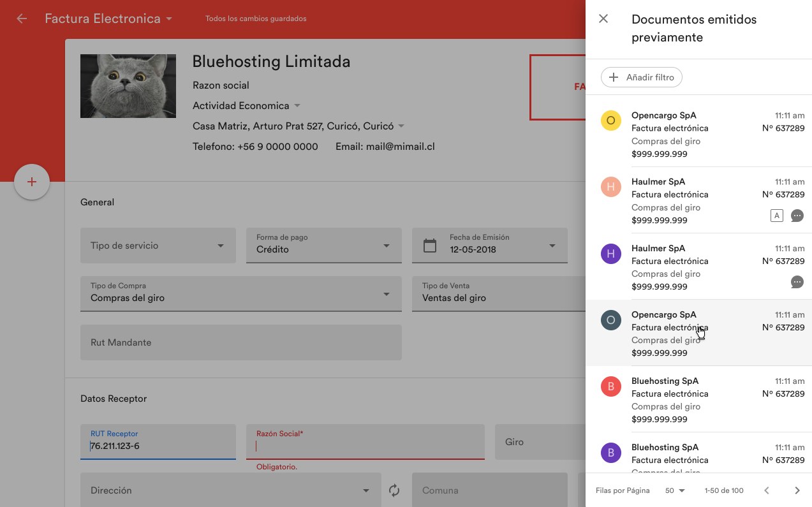812x507 pixels.
Task: Expand Tipo de servicio dropdown
Action: tap(158, 246)
